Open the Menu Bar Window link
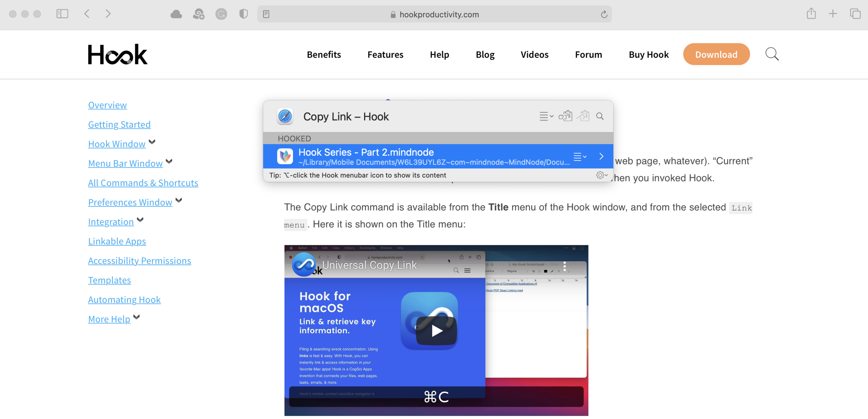The width and height of the screenshot is (868, 419). point(125,163)
